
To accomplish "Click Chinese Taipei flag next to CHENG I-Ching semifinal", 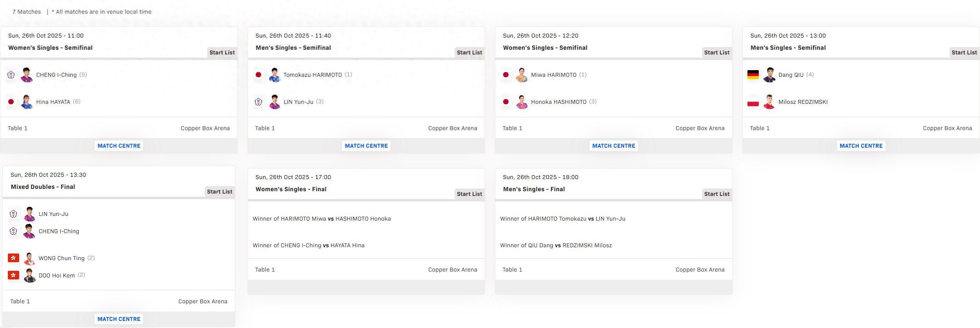I will click(11, 75).
